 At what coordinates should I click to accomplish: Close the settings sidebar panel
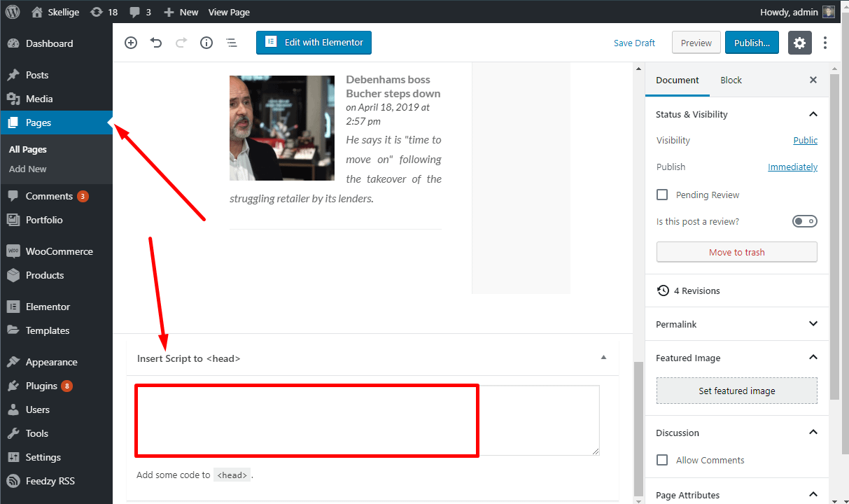point(813,80)
